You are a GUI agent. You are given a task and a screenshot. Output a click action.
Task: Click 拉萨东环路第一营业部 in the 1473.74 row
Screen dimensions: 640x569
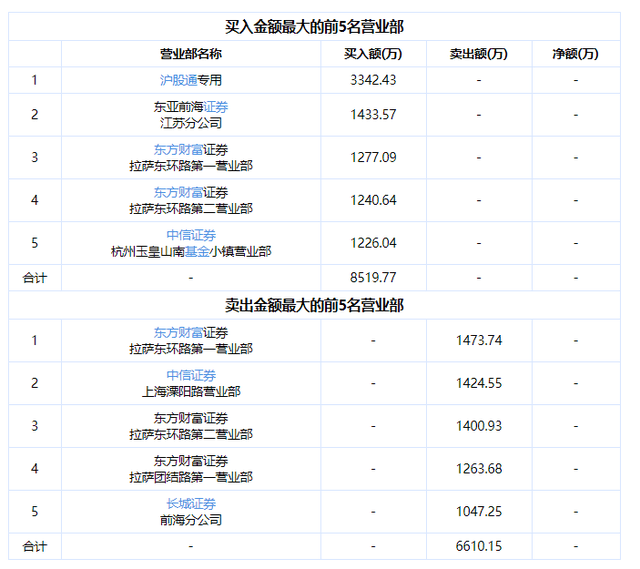[191, 349]
